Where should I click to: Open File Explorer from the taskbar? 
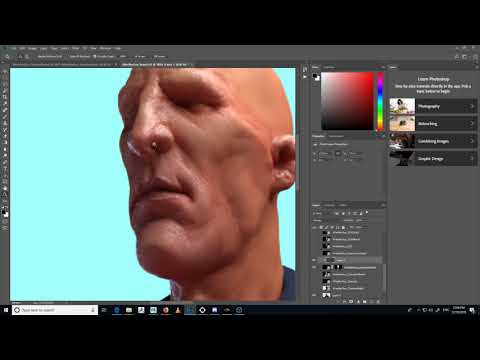coord(129,310)
